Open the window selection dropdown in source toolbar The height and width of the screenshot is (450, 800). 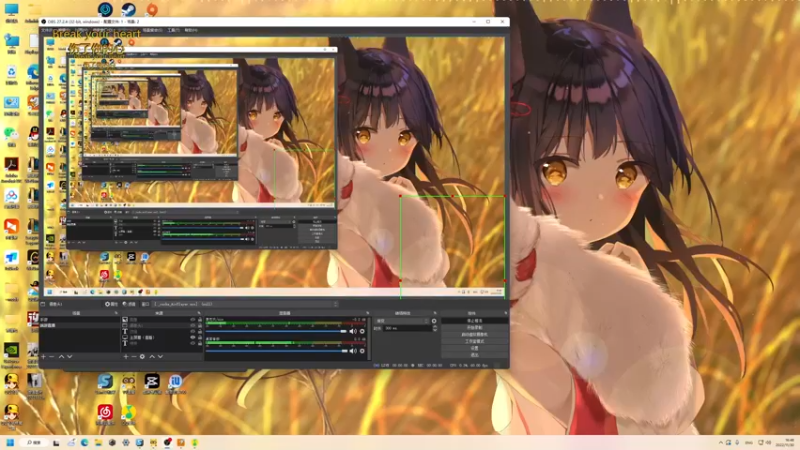245,304
